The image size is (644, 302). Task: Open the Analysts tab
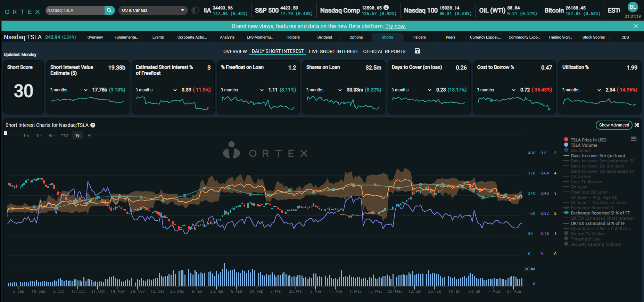point(227,37)
